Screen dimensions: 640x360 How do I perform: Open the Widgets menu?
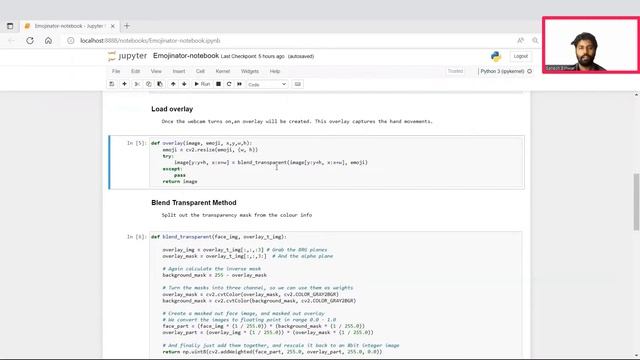coord(250,71)
